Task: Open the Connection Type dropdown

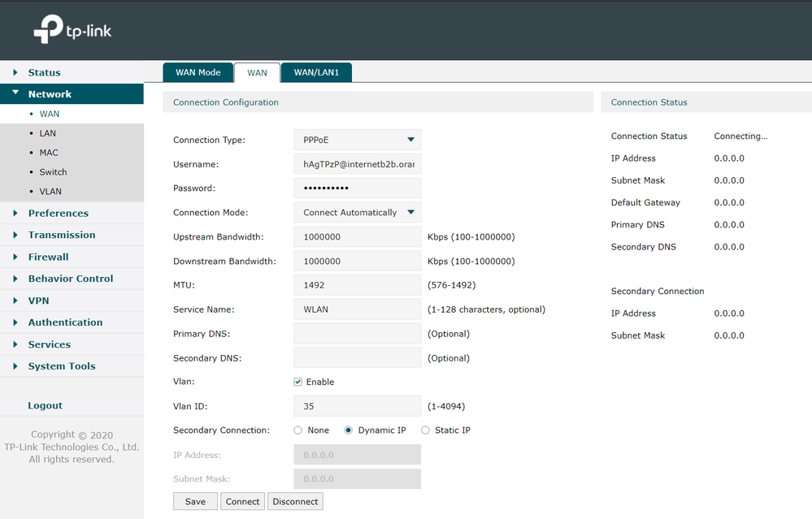Action: (357, 140)
